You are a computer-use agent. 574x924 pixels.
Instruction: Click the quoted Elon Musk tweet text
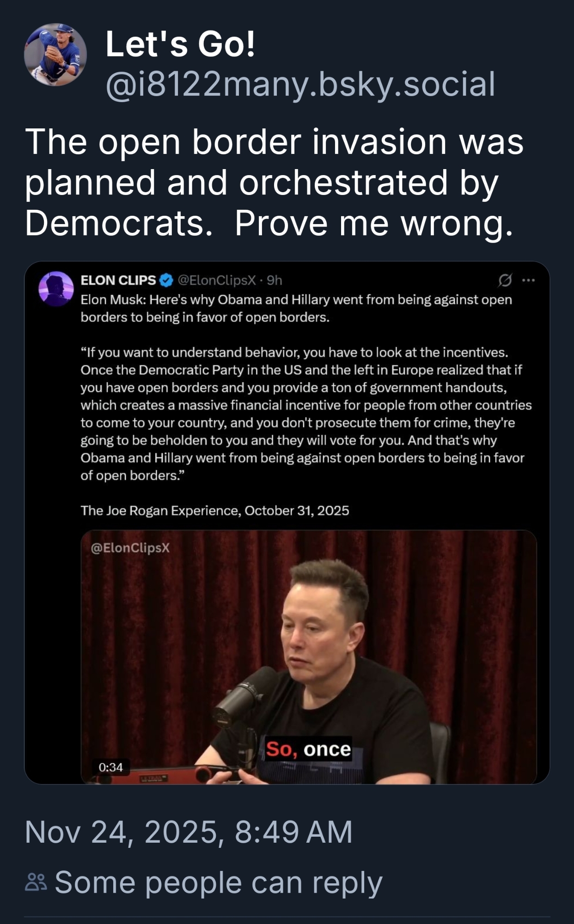(305, 413)
